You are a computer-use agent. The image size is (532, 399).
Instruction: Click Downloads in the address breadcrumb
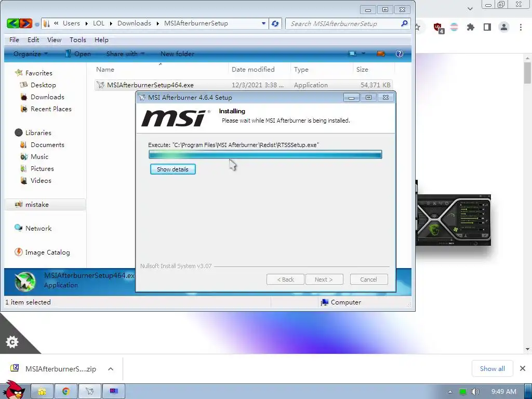pyautogui.click(x=134, y=23)
